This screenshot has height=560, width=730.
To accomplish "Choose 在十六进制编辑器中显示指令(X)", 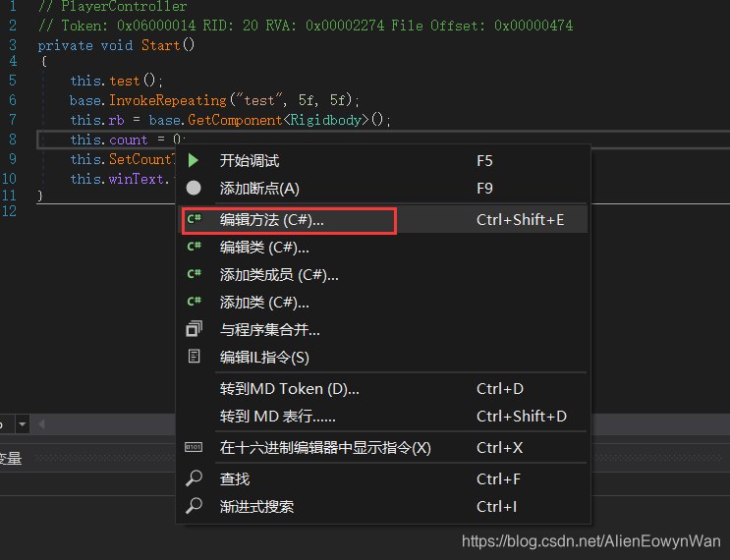I will [383, 447].
